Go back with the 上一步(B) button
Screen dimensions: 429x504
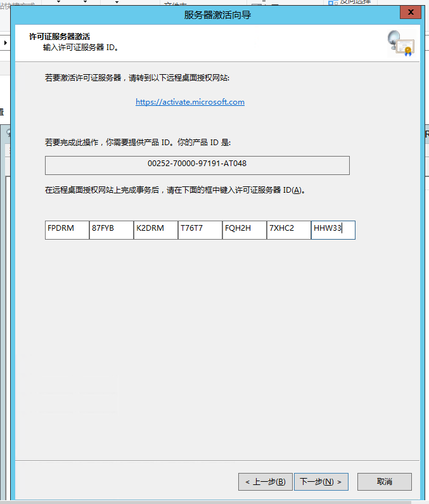pos(266,482)
